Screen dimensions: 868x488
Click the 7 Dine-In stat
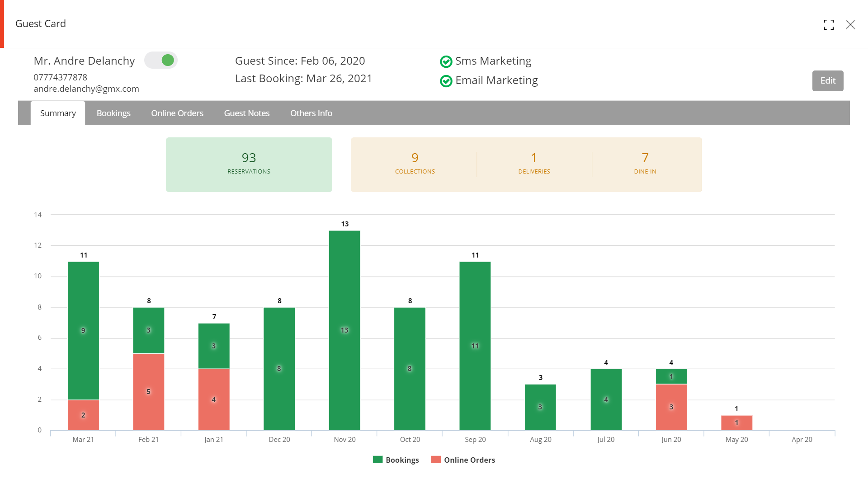pos(645,164)
